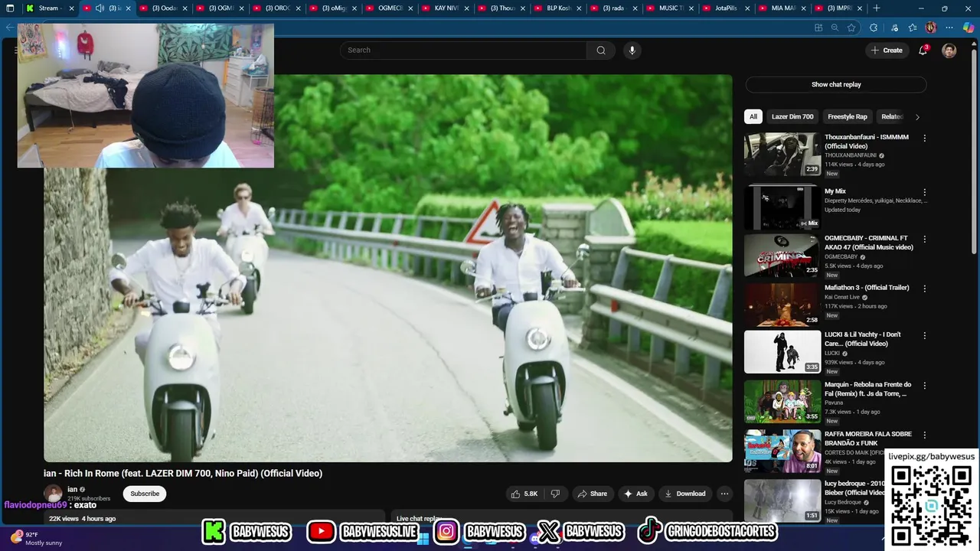Open RAFFA MOREIRA FALA SOBRE video thumbnail
980x551 pixels.
coord(782,452)
